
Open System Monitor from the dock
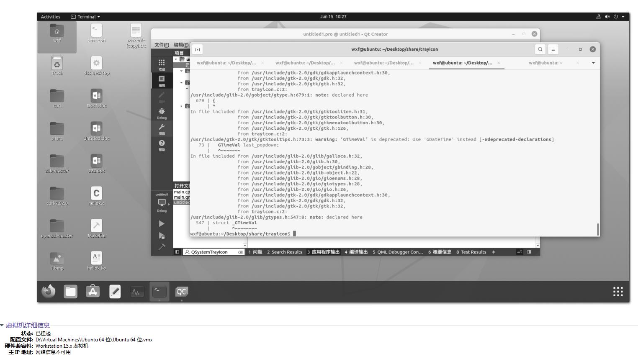pos(137,291)
